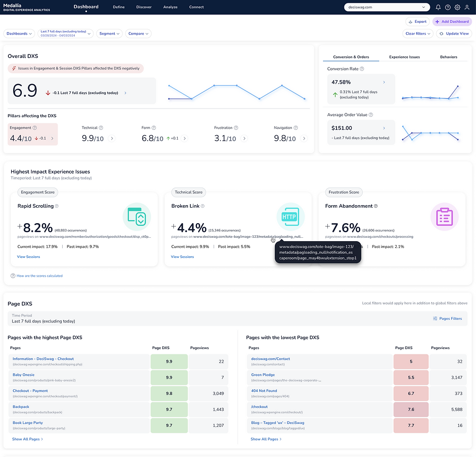
Task: Expand the Frustration pillar chevron
Action: click(x=244, y=139)
